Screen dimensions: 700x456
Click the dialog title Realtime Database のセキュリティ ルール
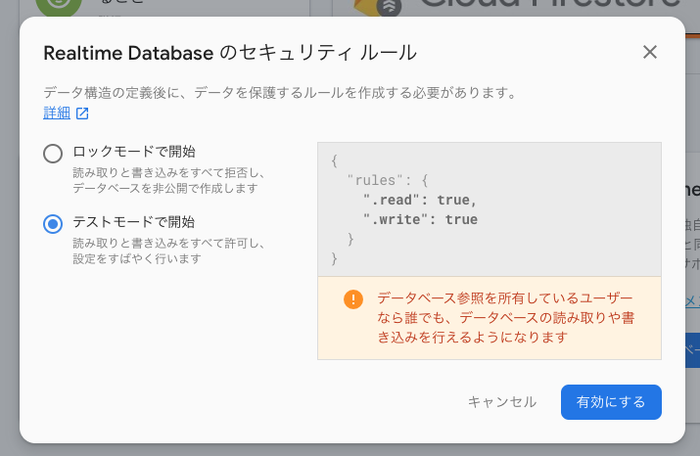tap(230, 53)
